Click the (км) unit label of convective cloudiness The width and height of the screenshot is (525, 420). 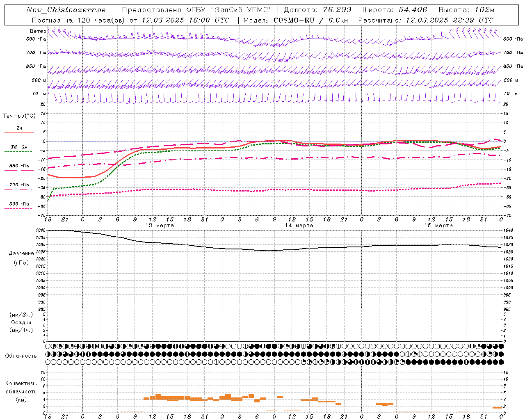(x=21, y=399)
